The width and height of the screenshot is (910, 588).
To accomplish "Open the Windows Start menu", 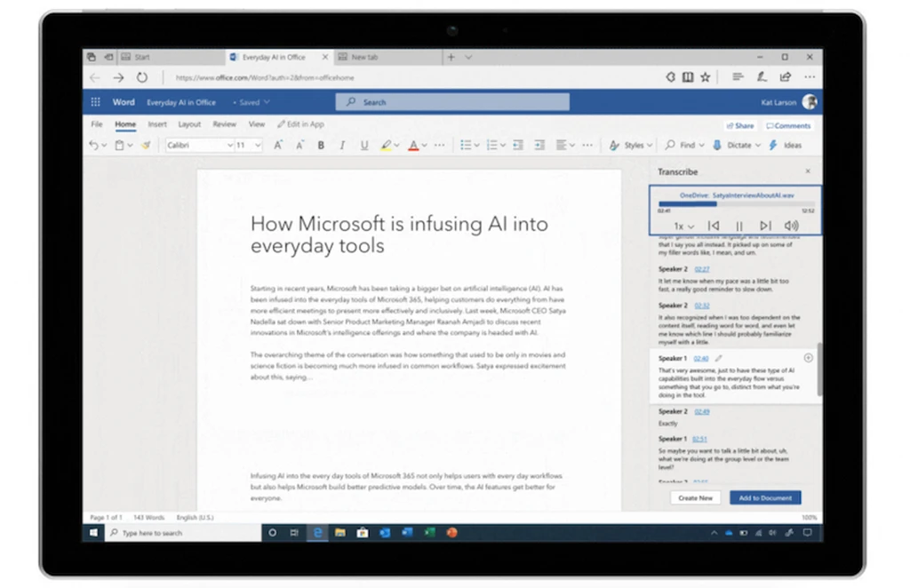I will [x=94, y=532].
